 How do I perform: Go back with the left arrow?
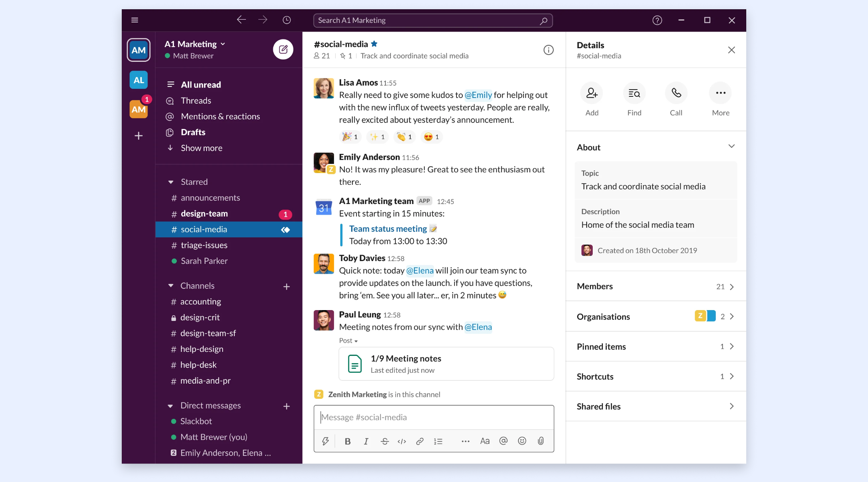pos(241,20)
